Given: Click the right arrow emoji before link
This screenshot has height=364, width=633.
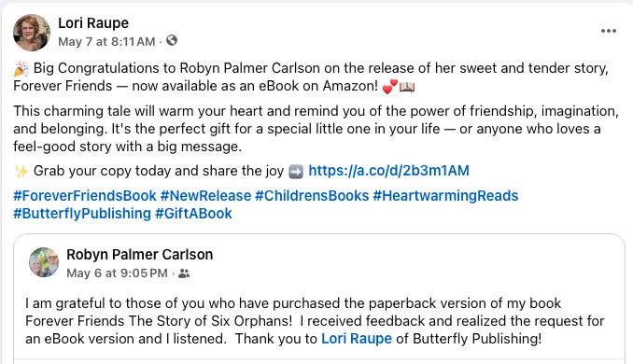Looking at the screenshot, I should pos(296,172).
